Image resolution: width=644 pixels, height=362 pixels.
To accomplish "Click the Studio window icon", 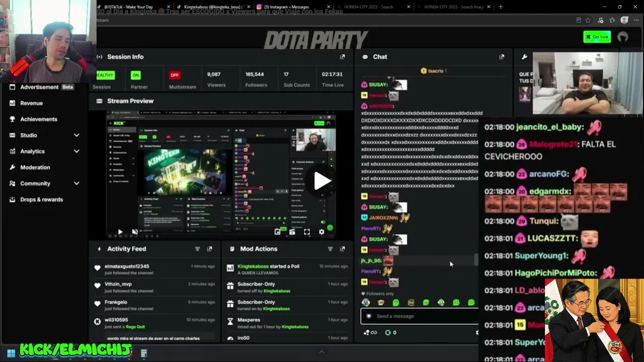I will coord(12,135).
